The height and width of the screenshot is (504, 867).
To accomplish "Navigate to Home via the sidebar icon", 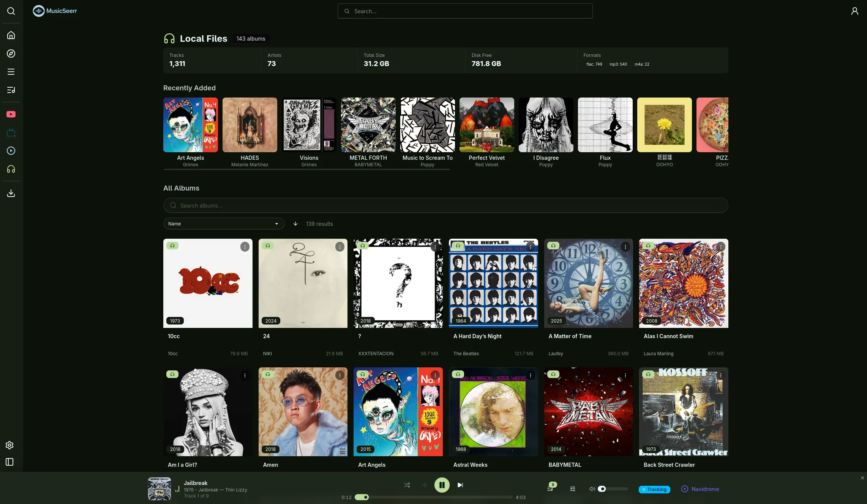I will (x=11, y=35).
